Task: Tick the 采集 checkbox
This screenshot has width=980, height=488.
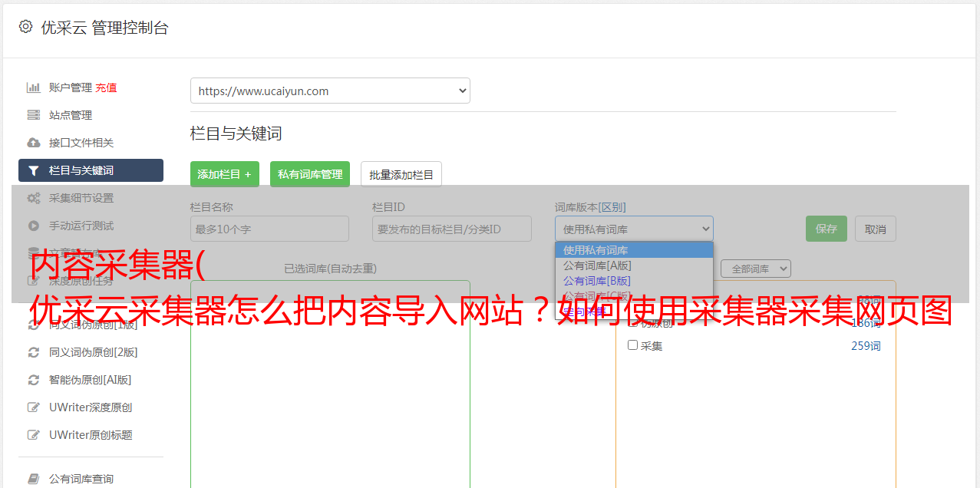Action: point(633,345)
